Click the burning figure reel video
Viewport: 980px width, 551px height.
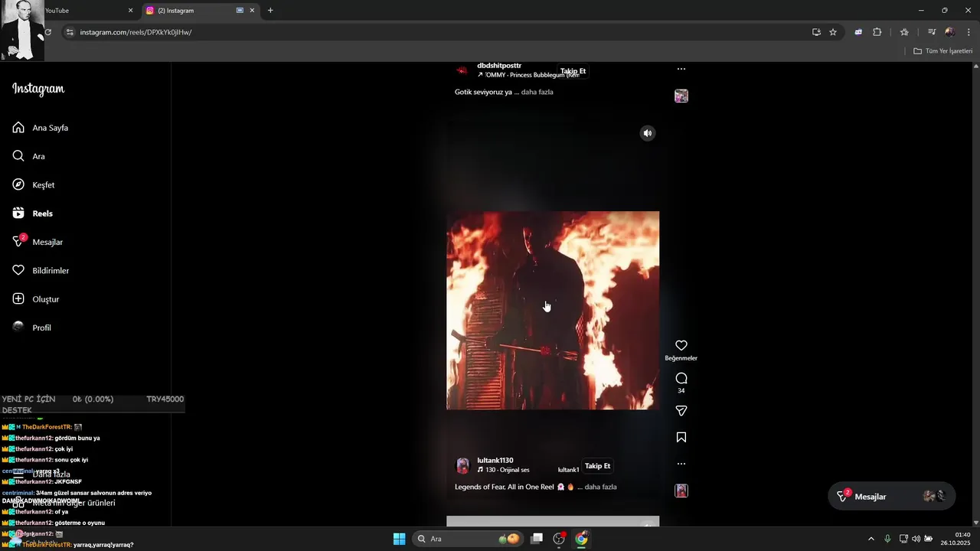point(553,310)
